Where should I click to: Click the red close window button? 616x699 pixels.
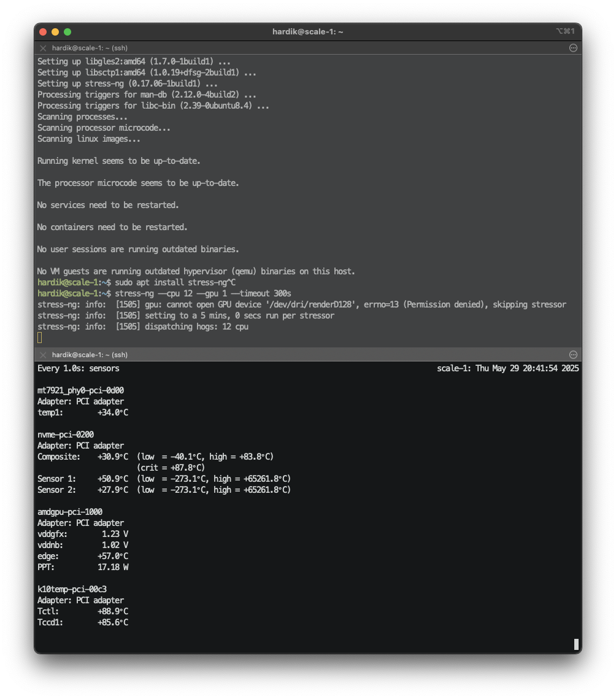coord(43,32)
